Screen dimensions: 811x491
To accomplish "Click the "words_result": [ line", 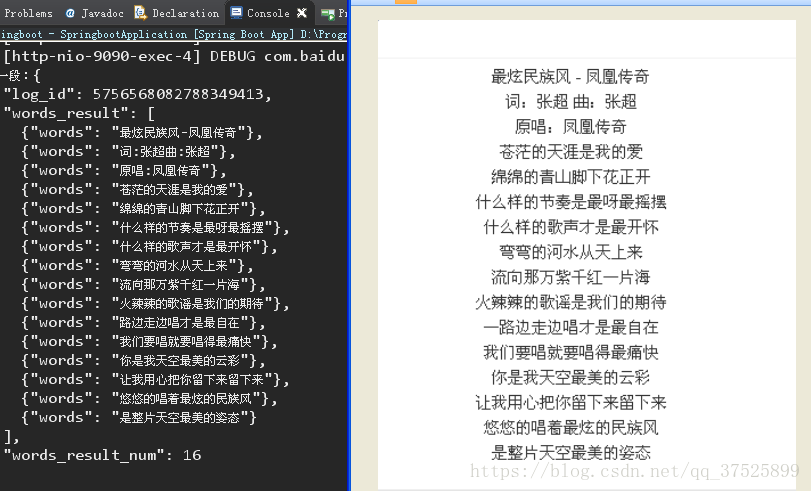I will tap(79, 113).
